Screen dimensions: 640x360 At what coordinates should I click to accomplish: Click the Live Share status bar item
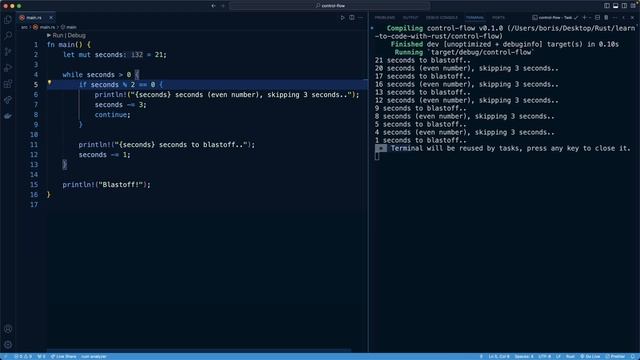tap(63, 356)
